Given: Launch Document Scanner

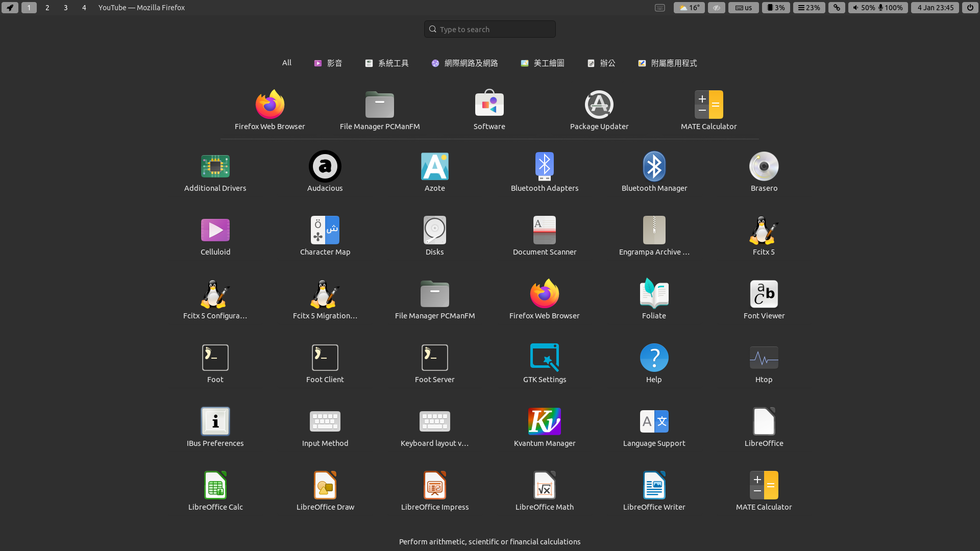Looking at the screenshot, I should [545, 236].
